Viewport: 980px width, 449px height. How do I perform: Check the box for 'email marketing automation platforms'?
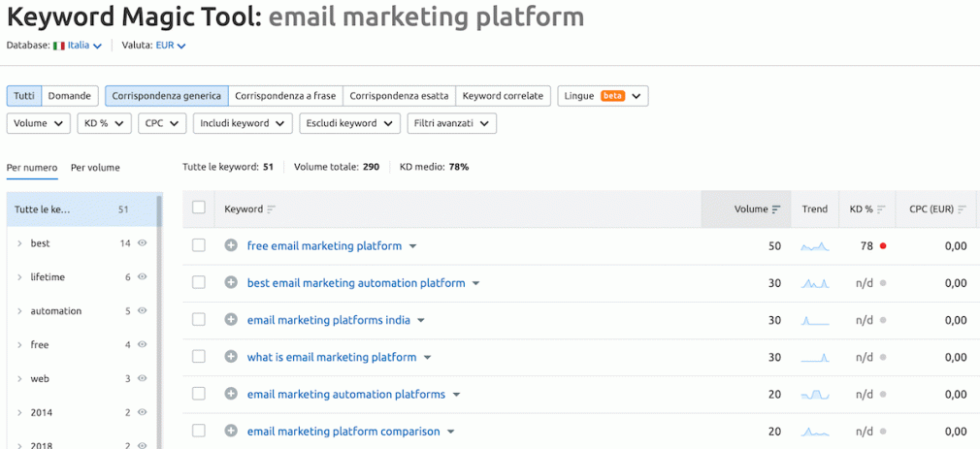point(199,394)
